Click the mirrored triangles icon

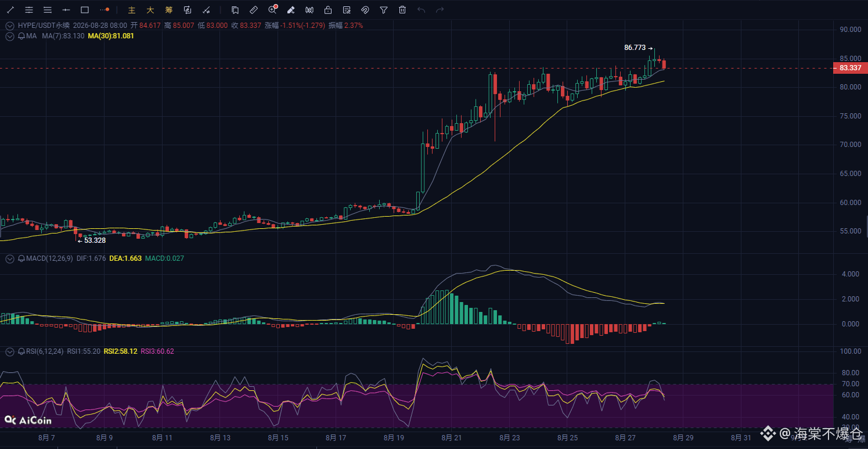pos(309,10)
